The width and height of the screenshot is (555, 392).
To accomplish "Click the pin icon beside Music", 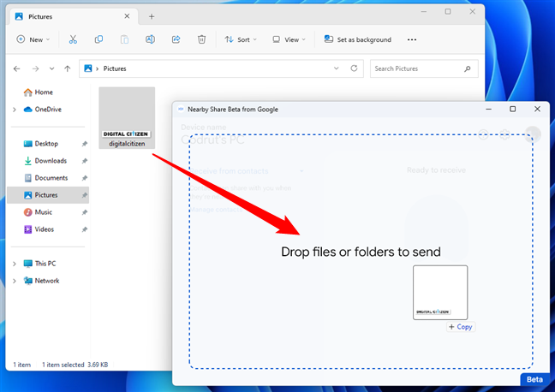I will pos(84,212).
